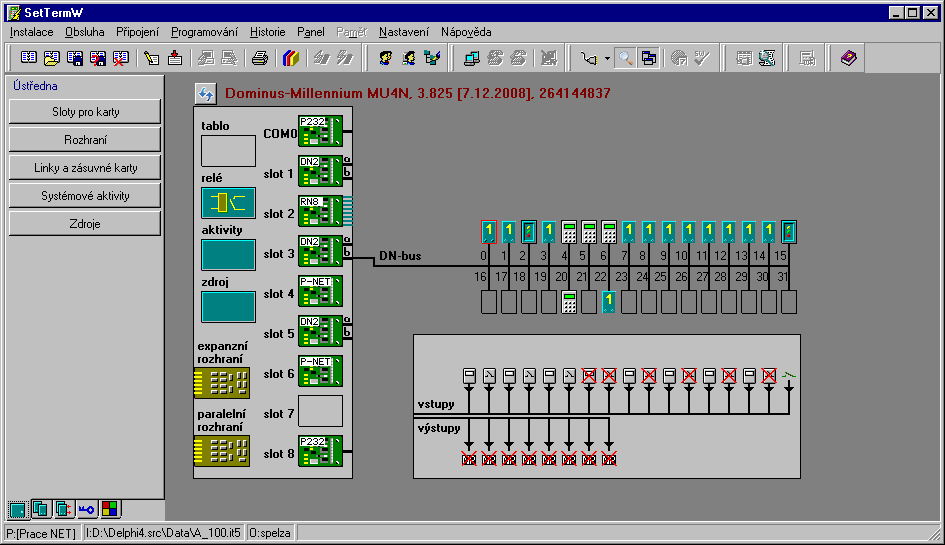
Task: Click the empty slot 7 box
Action: click(320, 411)
